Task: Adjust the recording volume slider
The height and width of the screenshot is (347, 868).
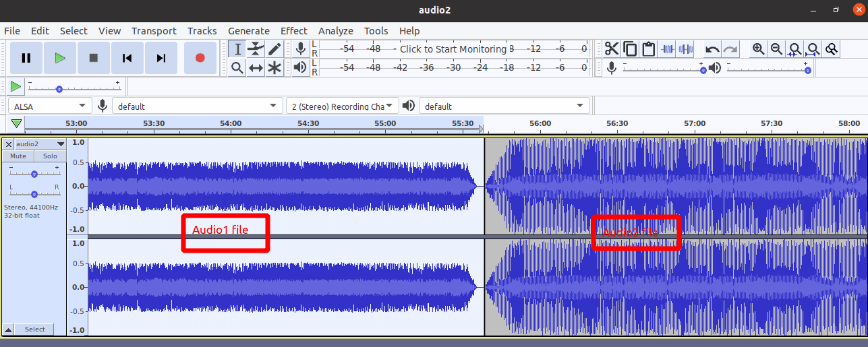Action: 664,67
